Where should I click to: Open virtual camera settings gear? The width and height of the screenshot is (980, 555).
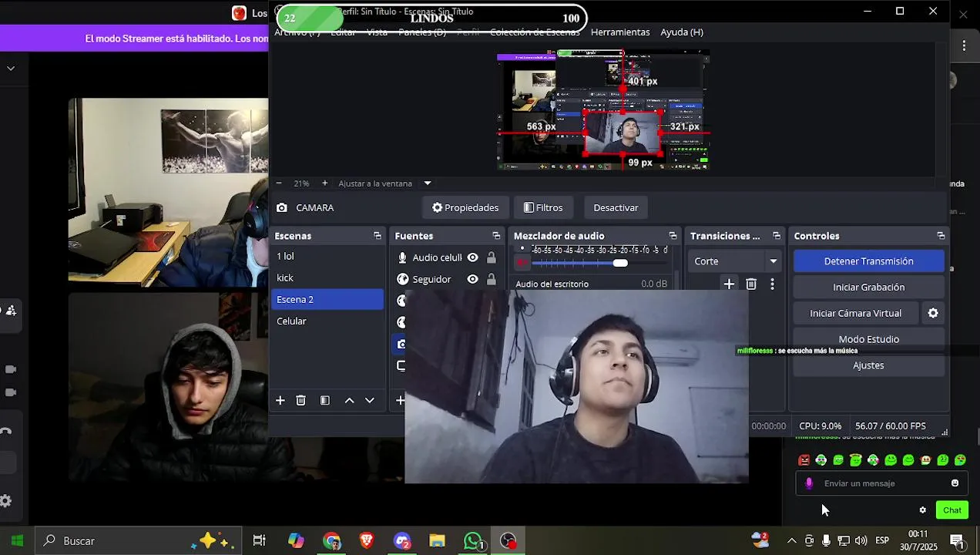click(x=933, y=313)
